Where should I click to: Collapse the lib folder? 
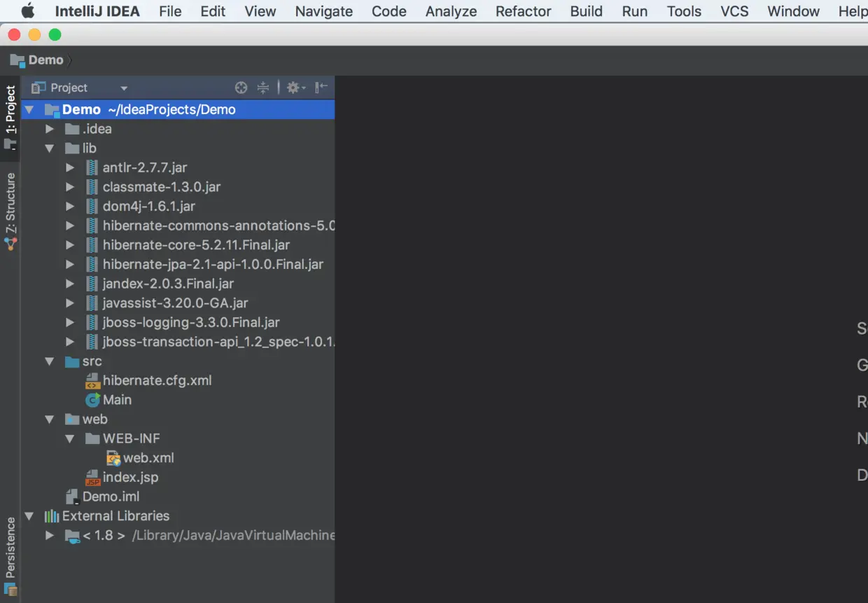[x=49, y=148]
